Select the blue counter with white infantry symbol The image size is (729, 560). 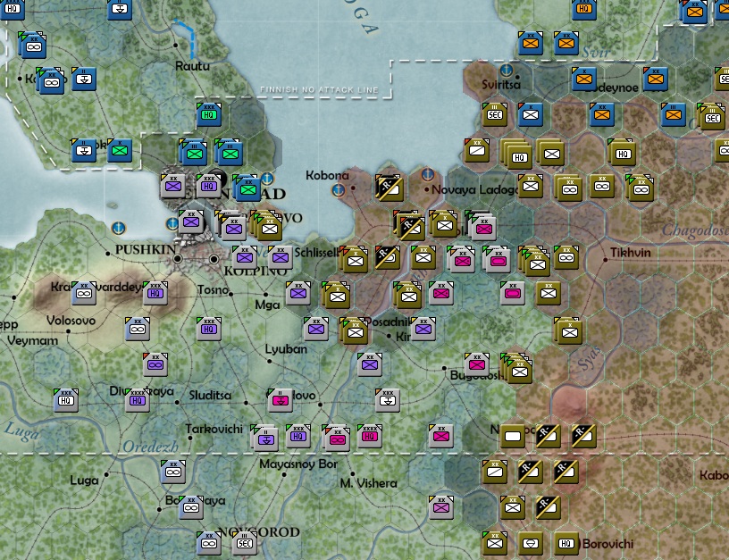pyautogui.click(x=530, y=114)
